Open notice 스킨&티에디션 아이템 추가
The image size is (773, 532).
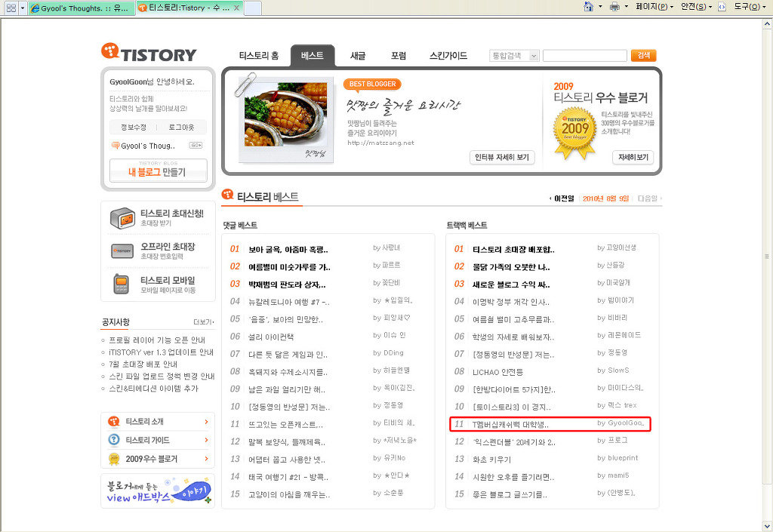(x=153, y=388)
